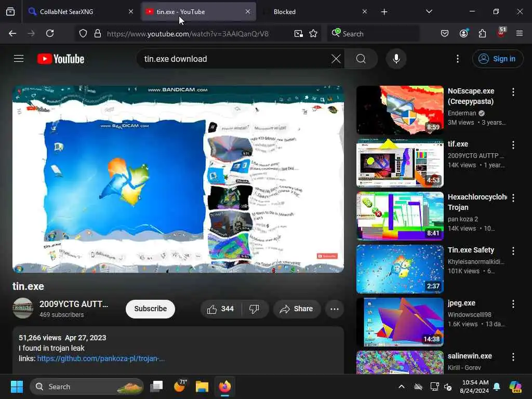The width and height of the screenshot is (532, 399).
Task: Open options for Hexachlorocyclohexane Trojan video
Action: point(513,198)
